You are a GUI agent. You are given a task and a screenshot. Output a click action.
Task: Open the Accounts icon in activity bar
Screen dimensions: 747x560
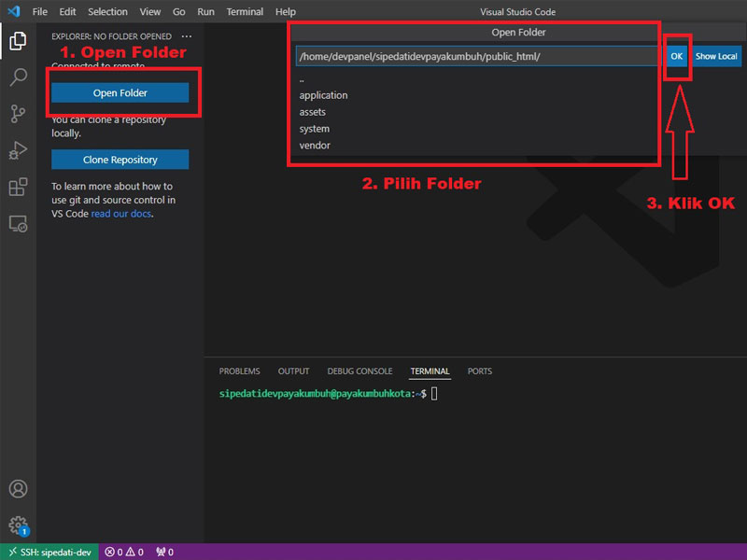[x=18, y=489]
